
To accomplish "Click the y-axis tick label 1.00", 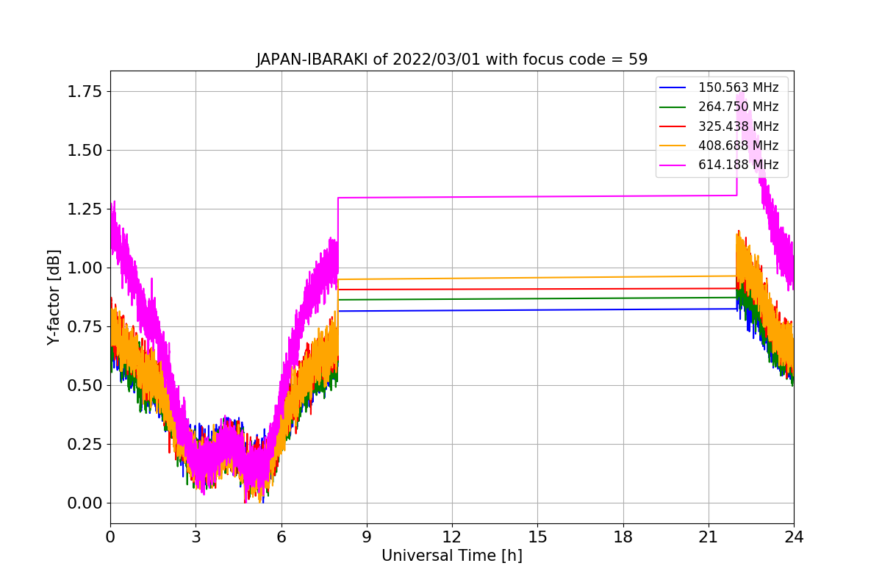I will pos(85,268).
